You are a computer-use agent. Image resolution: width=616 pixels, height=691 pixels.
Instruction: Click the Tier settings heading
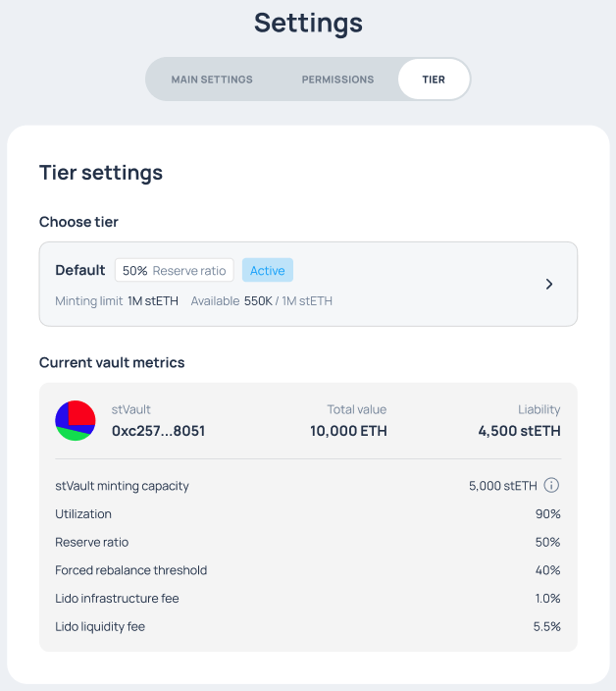point(101,173)
